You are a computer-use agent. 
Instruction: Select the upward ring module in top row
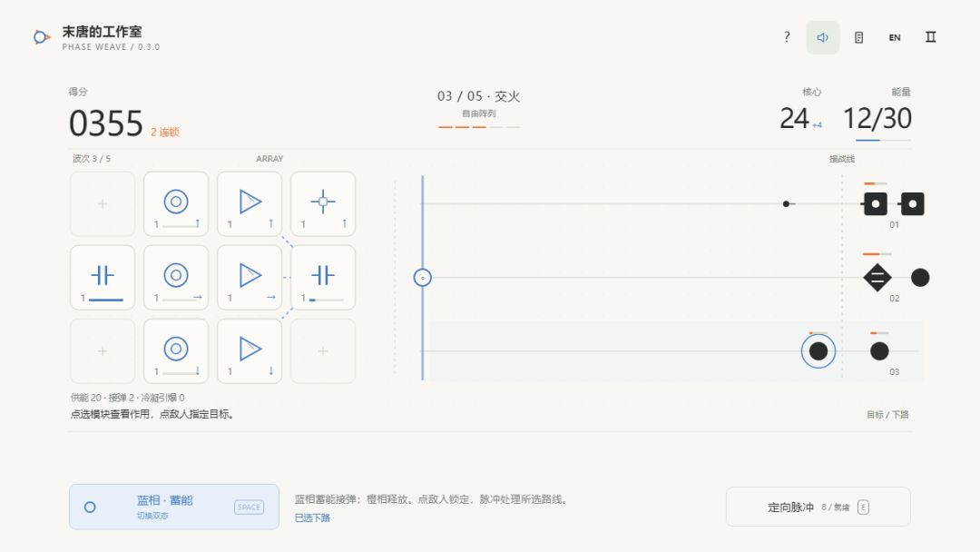(x=176, y=203)
